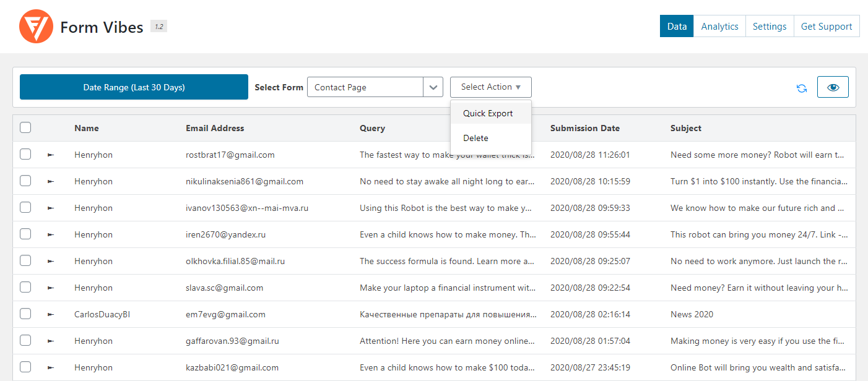Expand row arrow for iren2670@yandex.ru entry
Viewport: 868px width, 381px height.
[x=51, y=234]
